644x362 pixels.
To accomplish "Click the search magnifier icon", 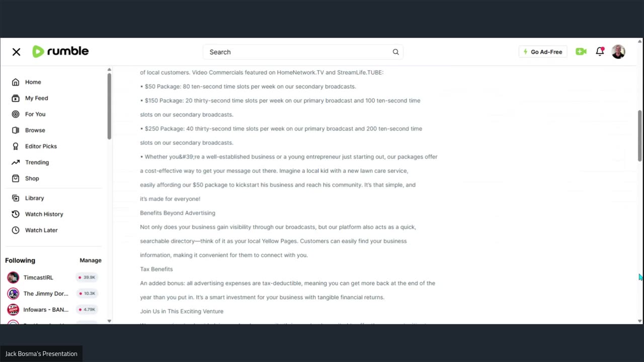I will coord(396,52).
